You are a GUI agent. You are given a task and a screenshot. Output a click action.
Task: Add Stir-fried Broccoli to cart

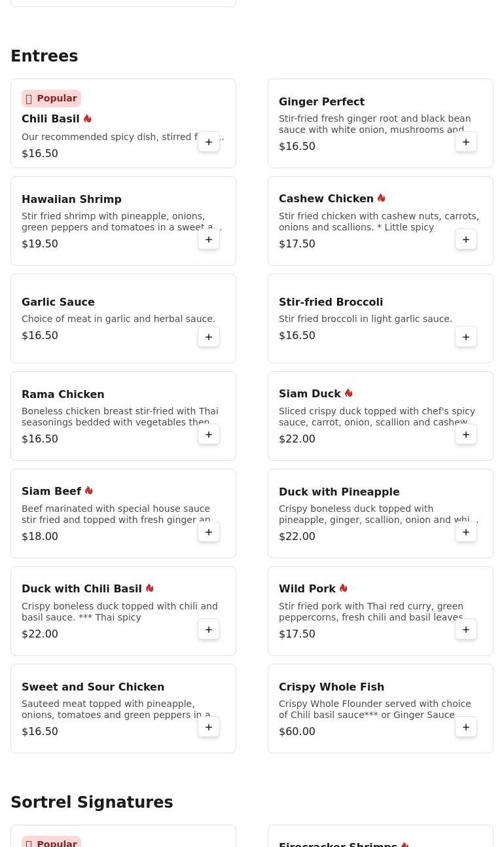click(466, 337)
